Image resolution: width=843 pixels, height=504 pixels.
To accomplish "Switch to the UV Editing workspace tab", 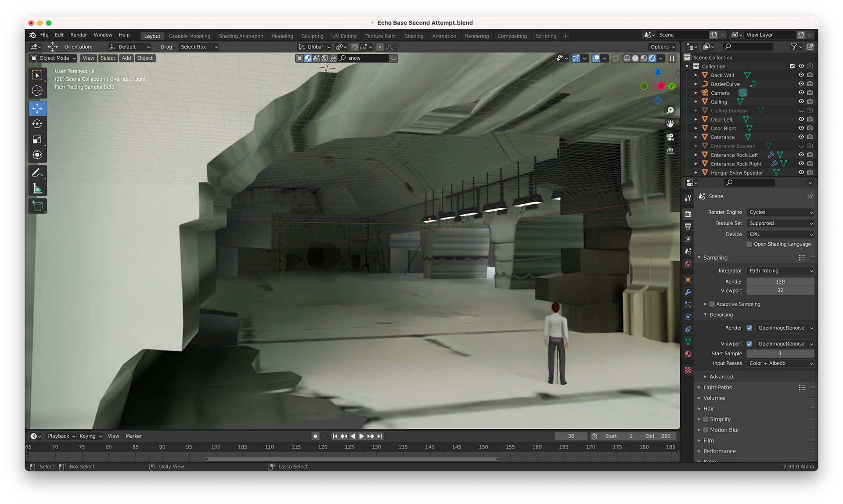I will 344,36.
